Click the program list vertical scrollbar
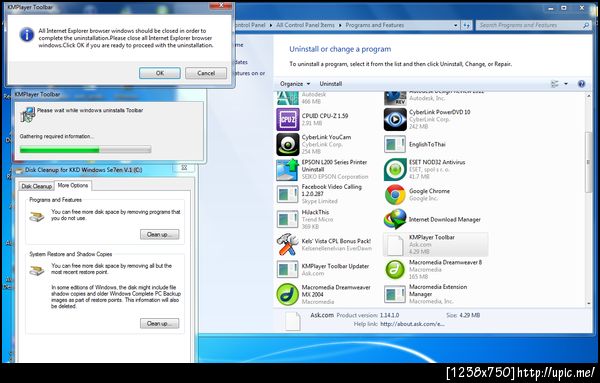The height and width of the screenshot is (383, 600). pos(589,163)
